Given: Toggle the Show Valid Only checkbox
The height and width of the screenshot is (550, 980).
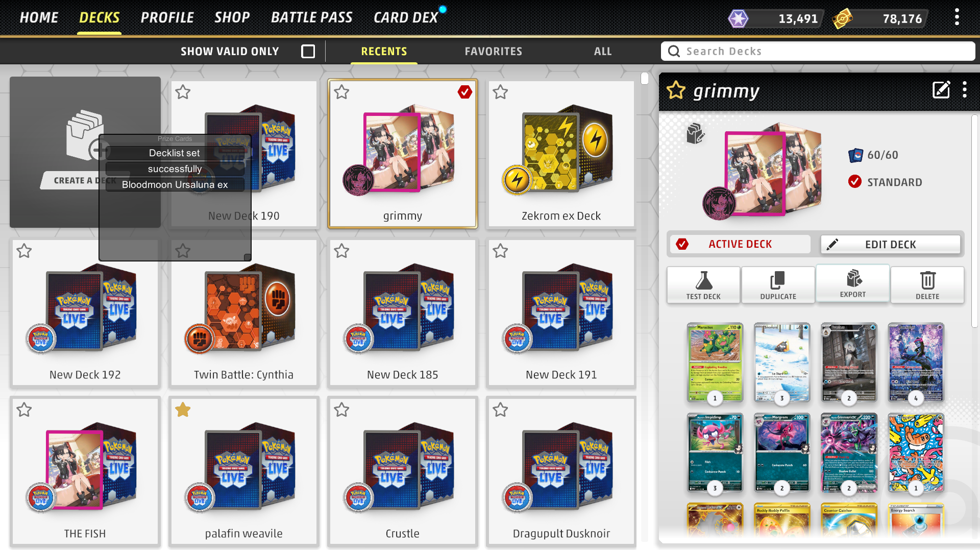Looking at the screenshot, I should (x=308, y=52).
